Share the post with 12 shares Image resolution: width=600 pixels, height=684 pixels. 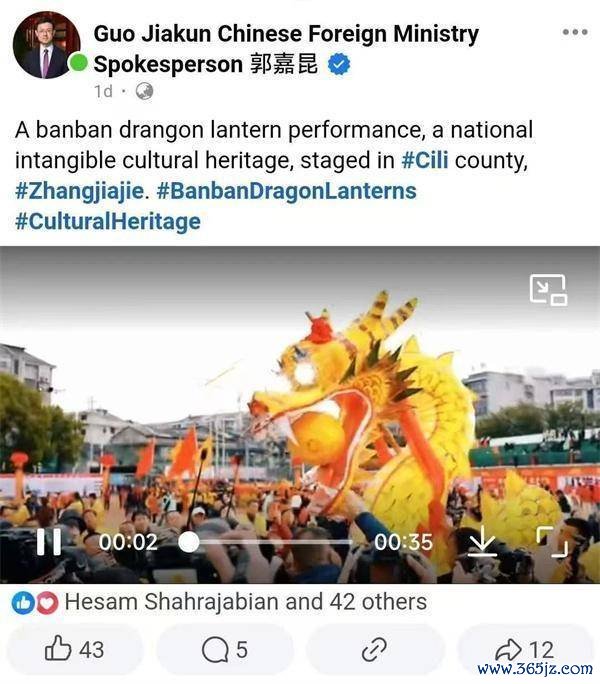(525, 649)
